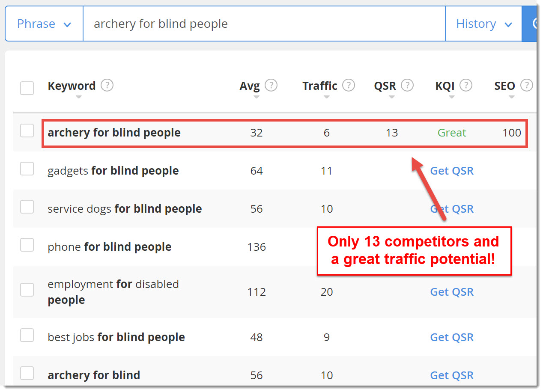Open the SEO column help icon
Viewport: 543px width, 392px height.
point(527,86)
